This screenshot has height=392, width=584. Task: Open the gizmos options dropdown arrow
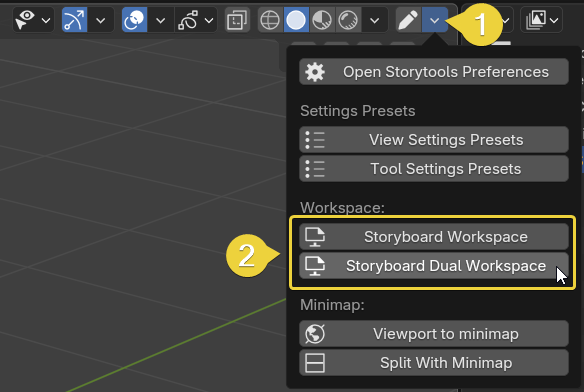(101, 20)
